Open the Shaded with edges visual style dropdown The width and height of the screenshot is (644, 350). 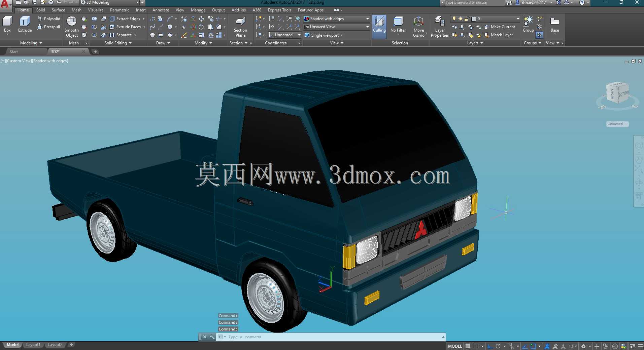[337, 19]
